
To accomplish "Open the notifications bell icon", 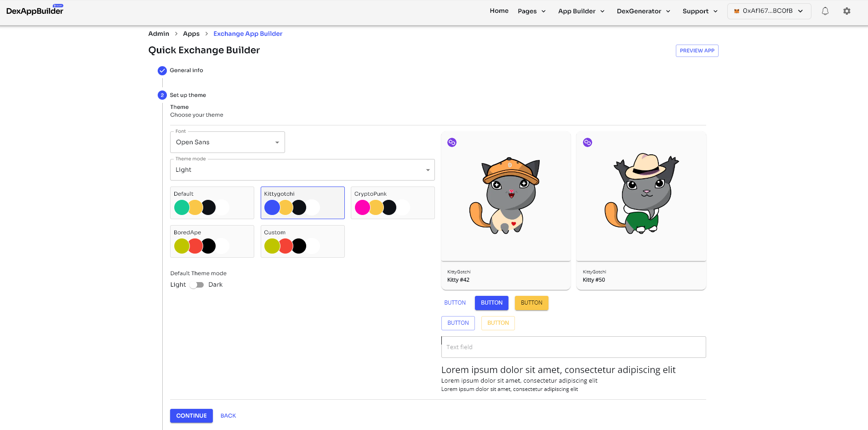I will coord(825,11).
